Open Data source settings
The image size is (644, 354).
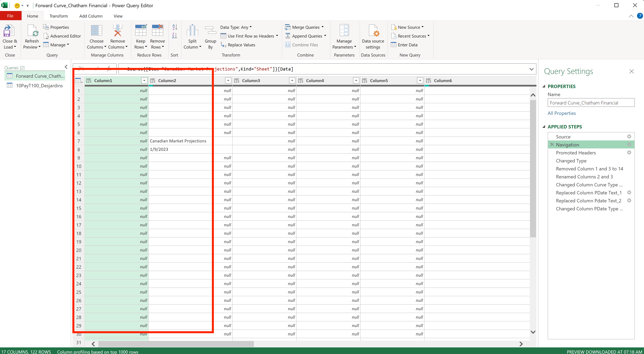[373, 37]
